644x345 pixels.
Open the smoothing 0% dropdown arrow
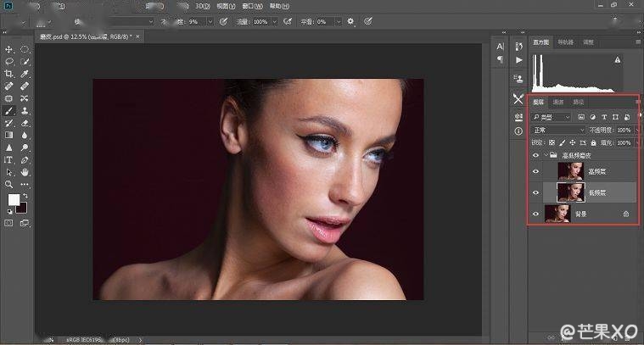click(x=339, y=22)
